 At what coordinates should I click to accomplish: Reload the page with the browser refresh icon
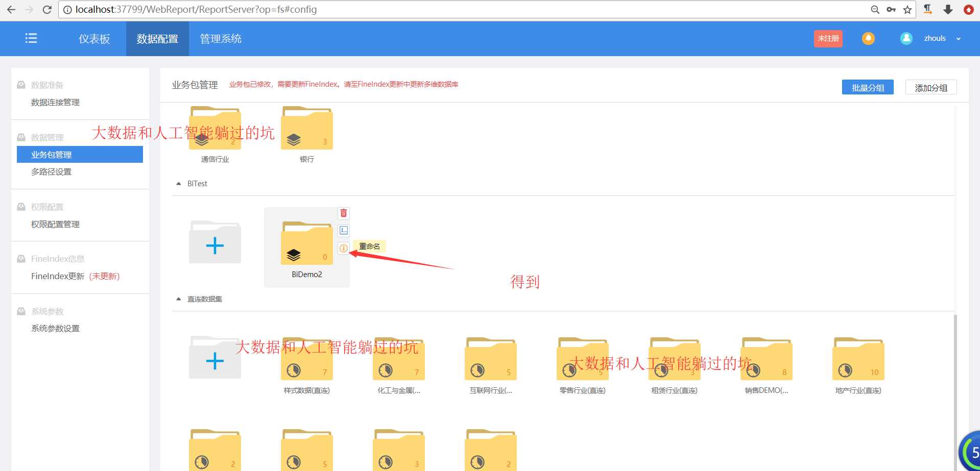47,10
